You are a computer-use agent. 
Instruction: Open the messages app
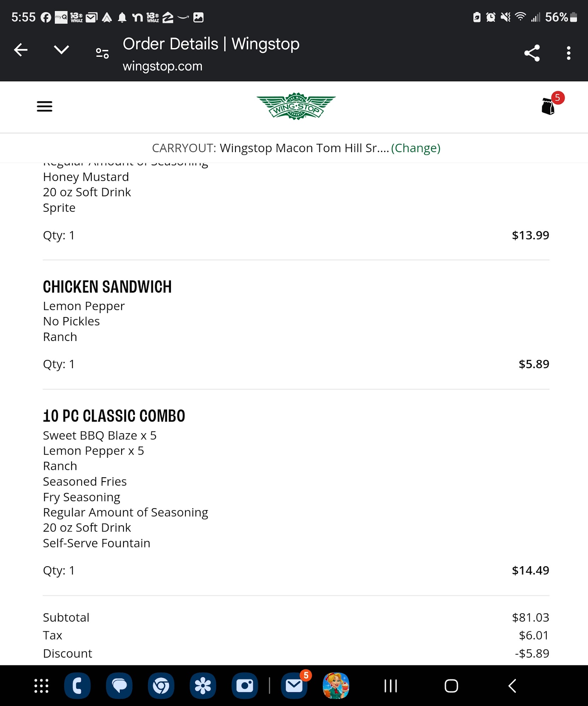pyautogui.click(x=119, y=685)
